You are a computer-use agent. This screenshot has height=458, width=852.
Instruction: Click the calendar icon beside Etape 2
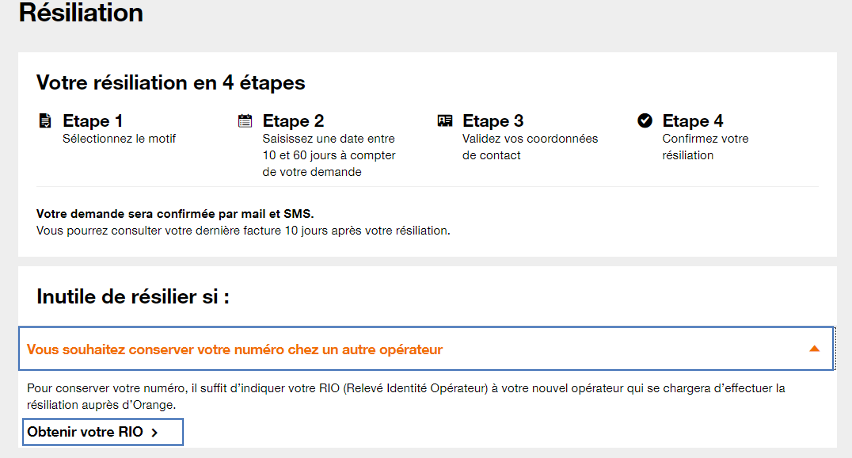[x=245, y=121]
